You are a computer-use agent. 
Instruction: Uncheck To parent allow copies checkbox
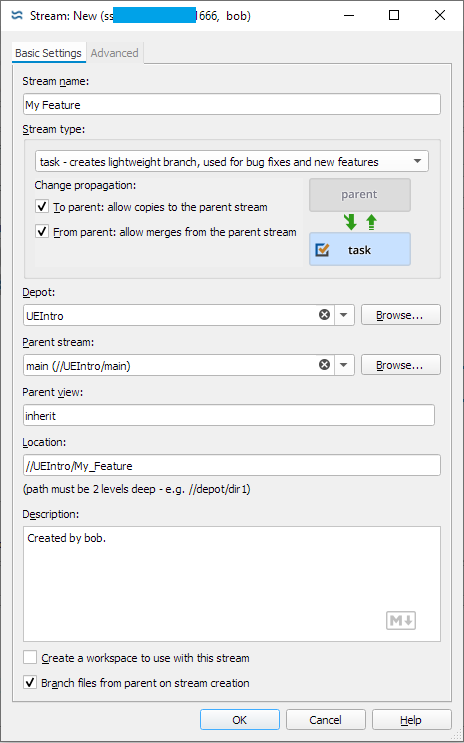click(42, 207)
